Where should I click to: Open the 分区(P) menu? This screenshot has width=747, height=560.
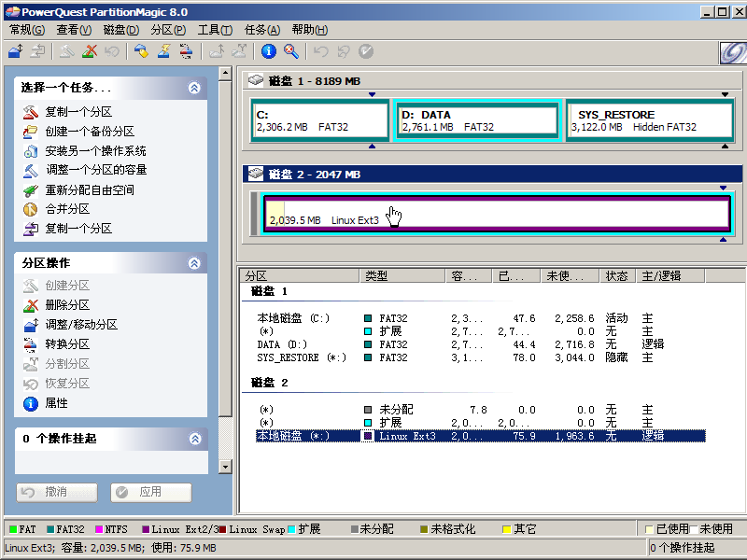tap(168, 30)
